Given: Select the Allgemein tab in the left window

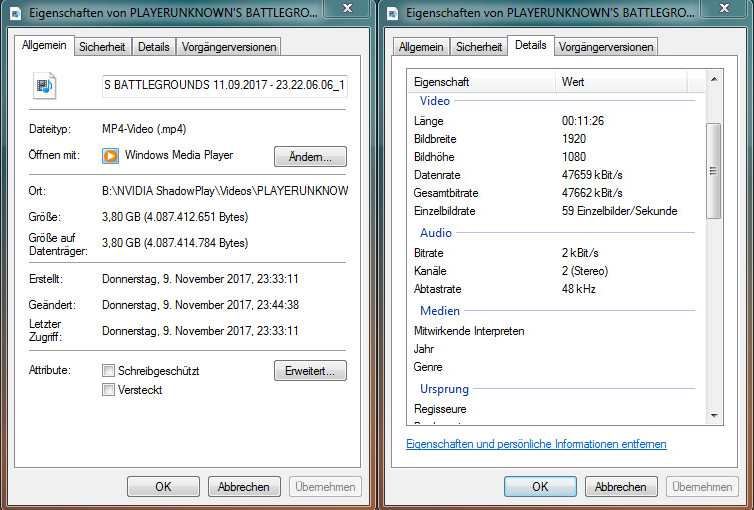Looking at the screenshot, I should [x=44, y=45].
